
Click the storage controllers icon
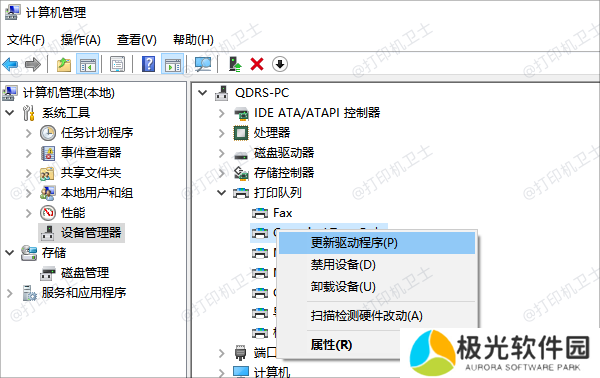click(x=241, y=173)
